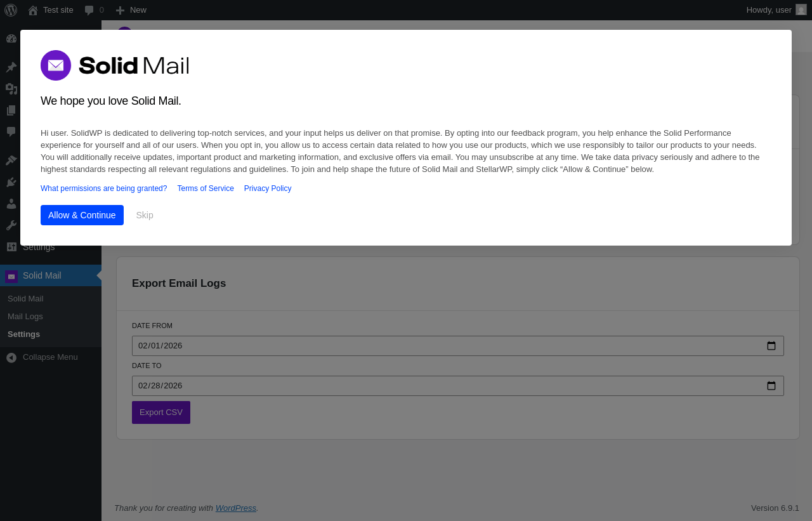Open Comments icon in sidebar
Screen dimensions: 812x521
11,132
